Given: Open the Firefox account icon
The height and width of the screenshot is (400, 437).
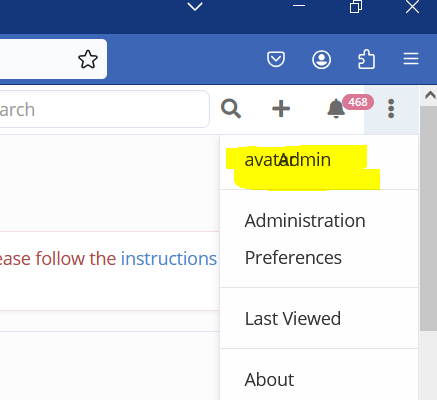Looking at the screenshot, I should (x=321, y=60).
